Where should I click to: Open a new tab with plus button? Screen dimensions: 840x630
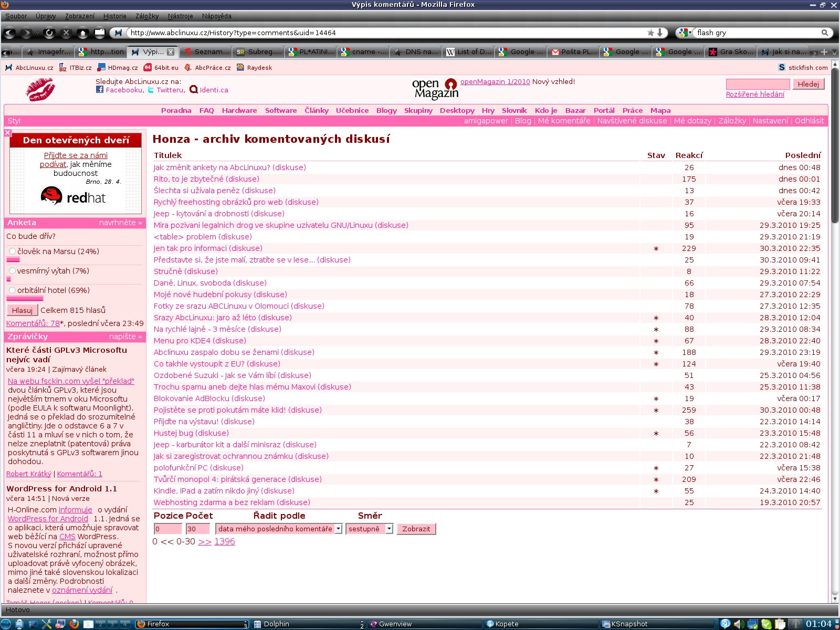pos(824,52)
